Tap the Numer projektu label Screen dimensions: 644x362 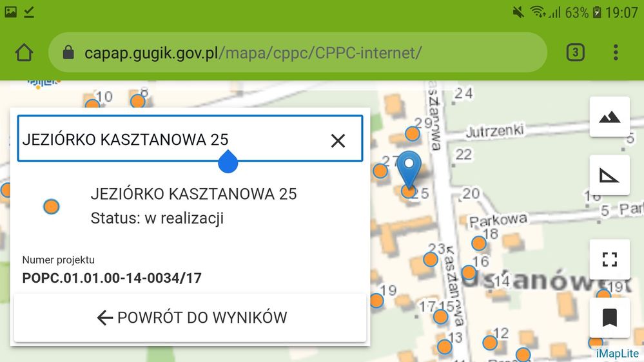tap(58, 260)
